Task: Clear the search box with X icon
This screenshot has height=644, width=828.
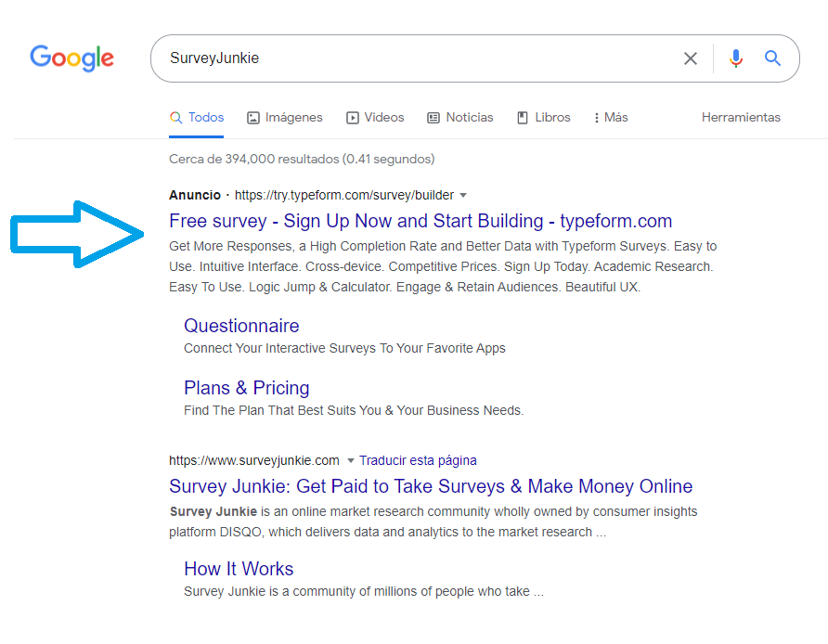Action: (691, 58)
